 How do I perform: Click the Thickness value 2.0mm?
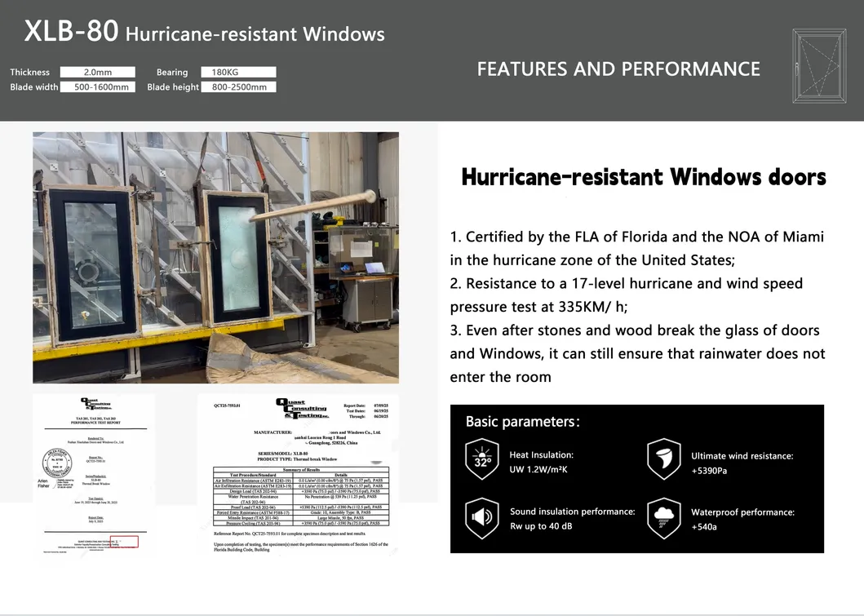pyautogui.click(x=98, y=72)
